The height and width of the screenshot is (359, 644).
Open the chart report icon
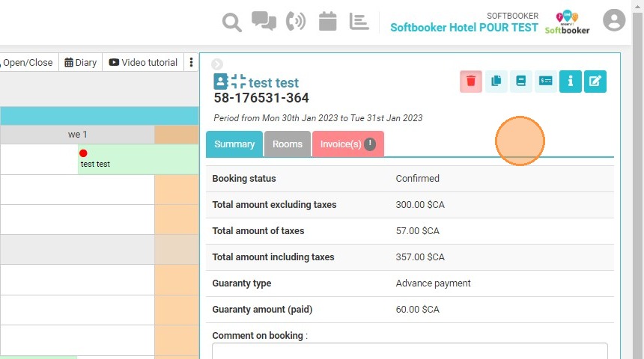pos(359,21)
